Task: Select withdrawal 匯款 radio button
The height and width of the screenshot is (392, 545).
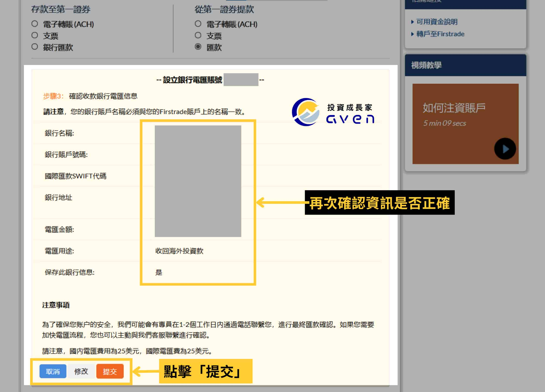Action: click(198, 47)
